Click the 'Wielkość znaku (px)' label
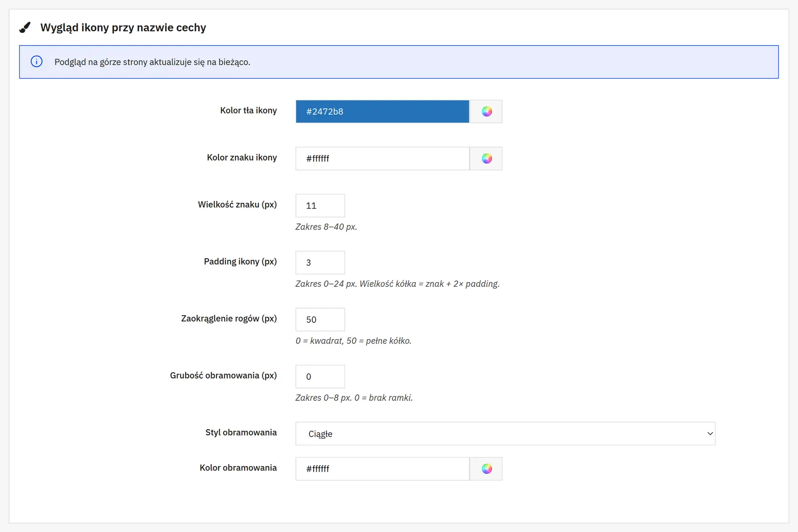 click(x=237, y=204)
